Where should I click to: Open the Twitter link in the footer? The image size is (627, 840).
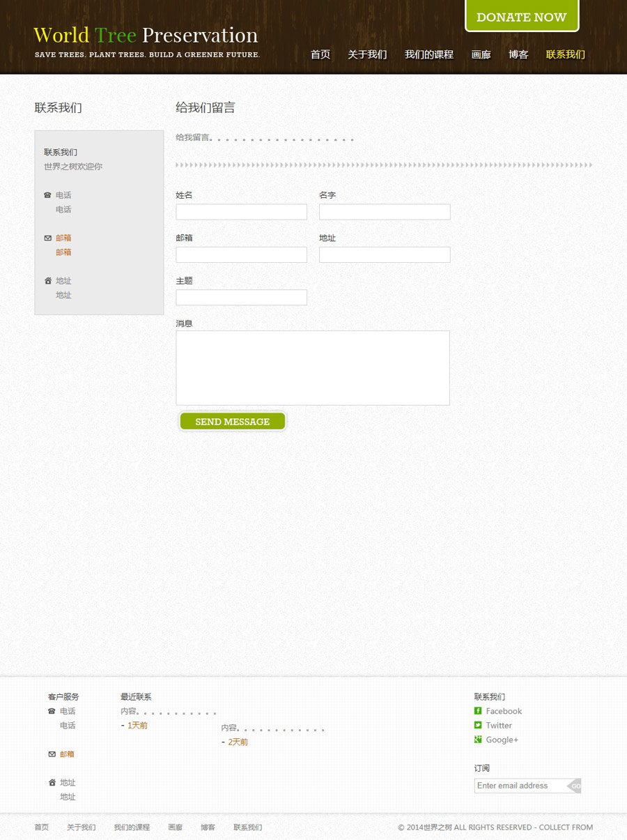(499, 726)
